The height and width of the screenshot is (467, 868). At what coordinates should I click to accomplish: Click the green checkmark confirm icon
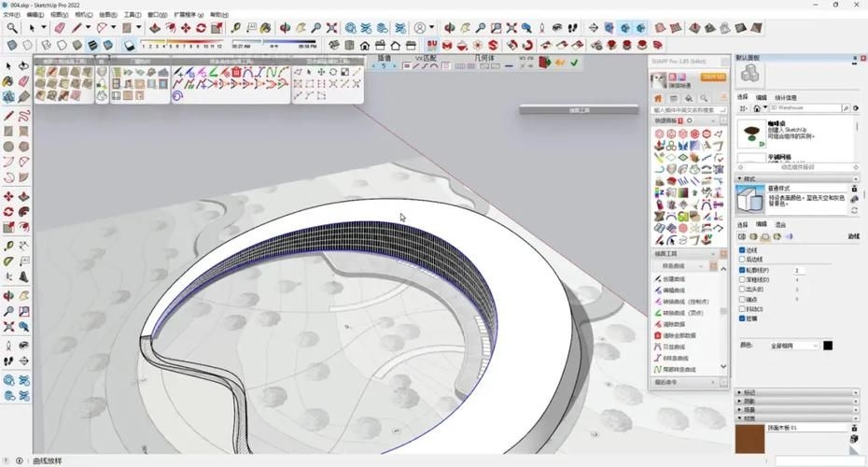coord(574,63)
